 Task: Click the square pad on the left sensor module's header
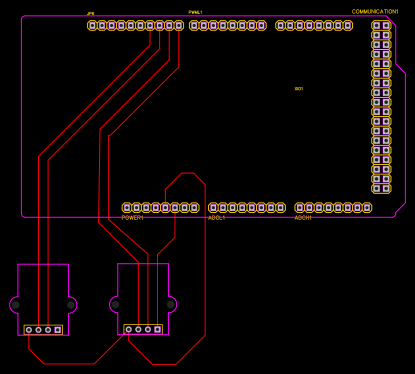58,330
